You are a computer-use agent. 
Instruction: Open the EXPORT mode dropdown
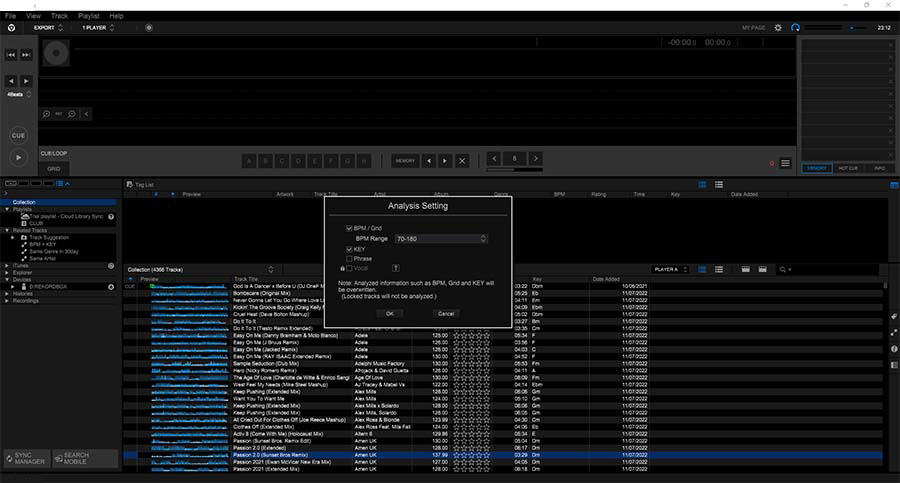click(48, 28)
